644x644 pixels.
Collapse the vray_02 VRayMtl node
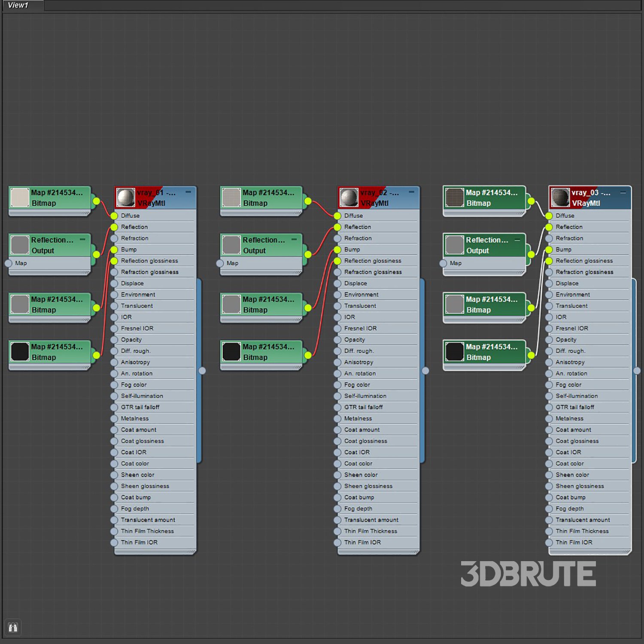coord(411,192)
